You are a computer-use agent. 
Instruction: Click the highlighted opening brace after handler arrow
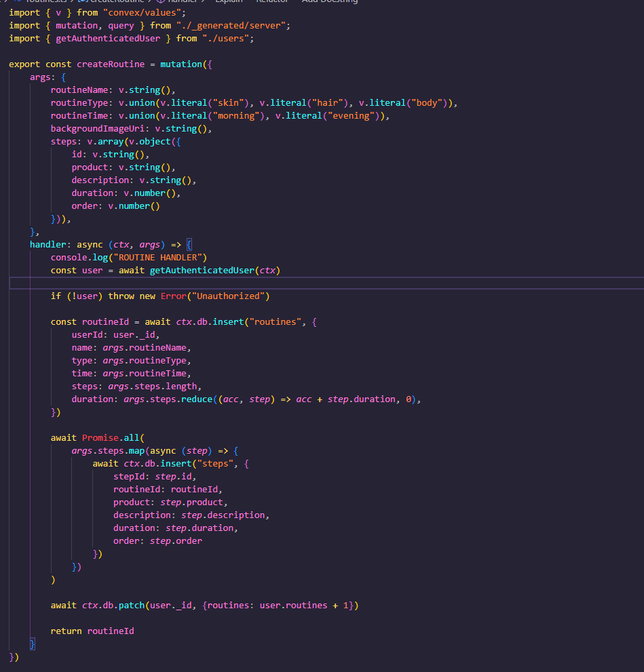coord(189,245)
